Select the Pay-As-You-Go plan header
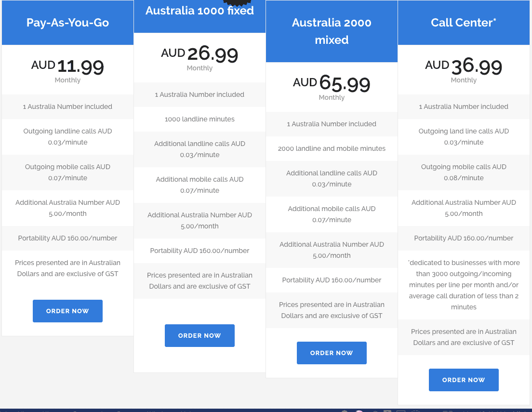The width and height of the screenshot is (532, 412). [x=67, y=22]
